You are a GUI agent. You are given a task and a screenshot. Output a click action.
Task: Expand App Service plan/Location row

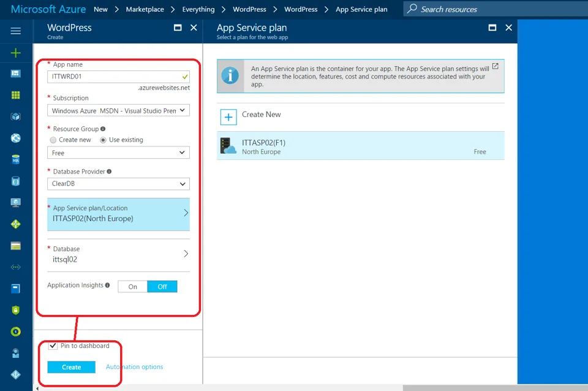click(x=118, y=214)
